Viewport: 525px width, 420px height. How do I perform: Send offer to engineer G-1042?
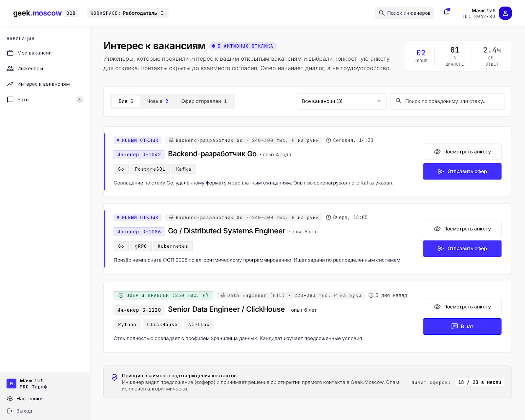click(x=462, y=171)
